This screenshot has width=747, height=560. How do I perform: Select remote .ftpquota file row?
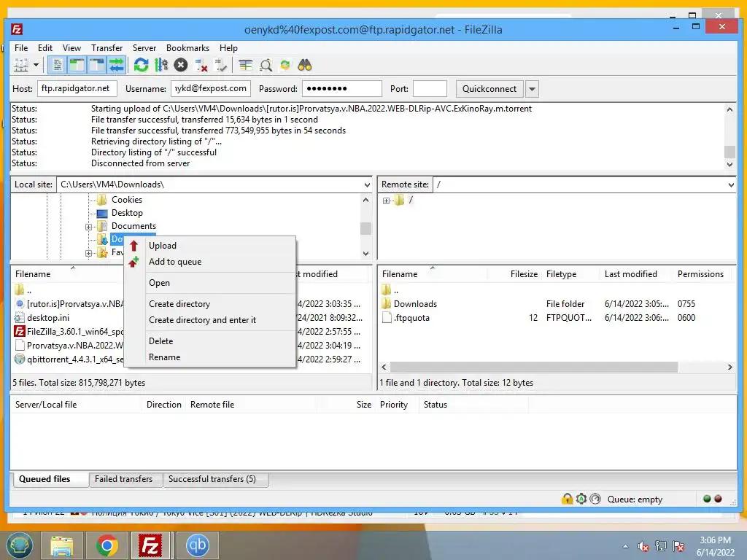tap(557, 318)
